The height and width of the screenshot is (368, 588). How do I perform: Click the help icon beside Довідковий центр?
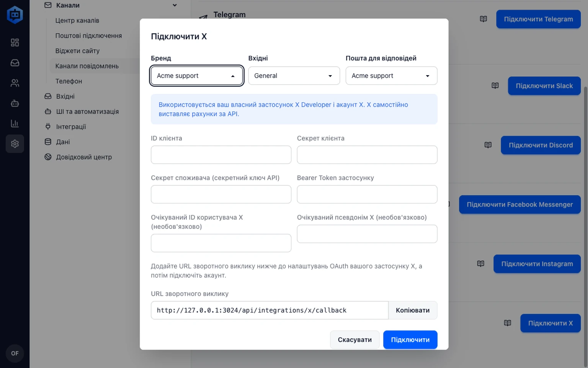click(x=48, y=157)
